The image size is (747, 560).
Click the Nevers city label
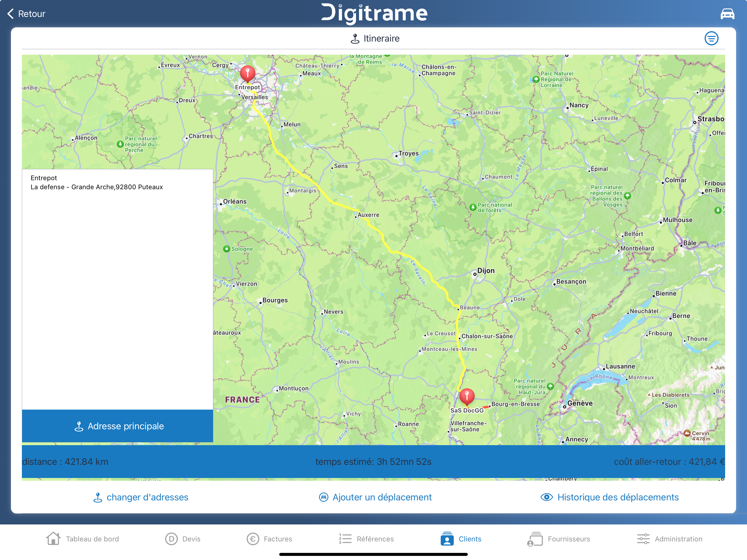click(333, 312)
